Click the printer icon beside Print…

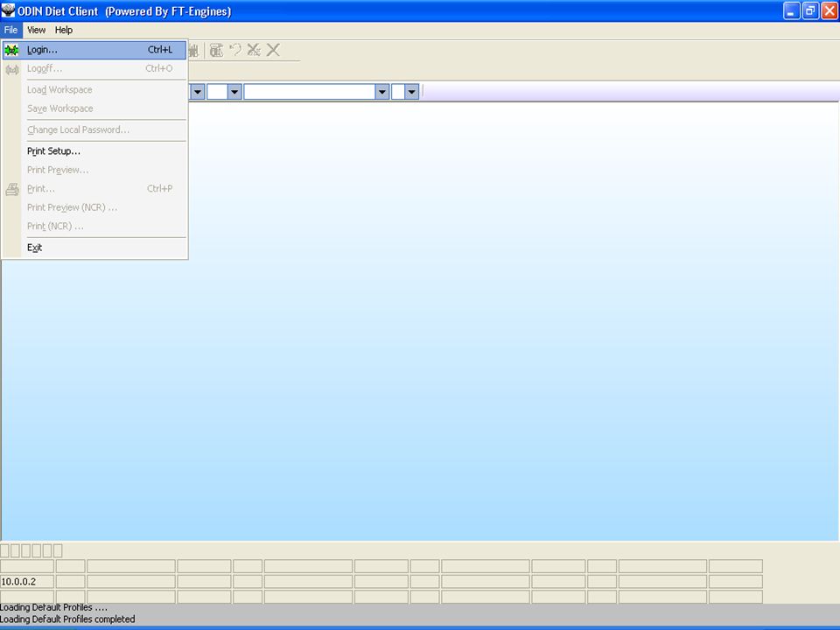[x=11, y=189]
